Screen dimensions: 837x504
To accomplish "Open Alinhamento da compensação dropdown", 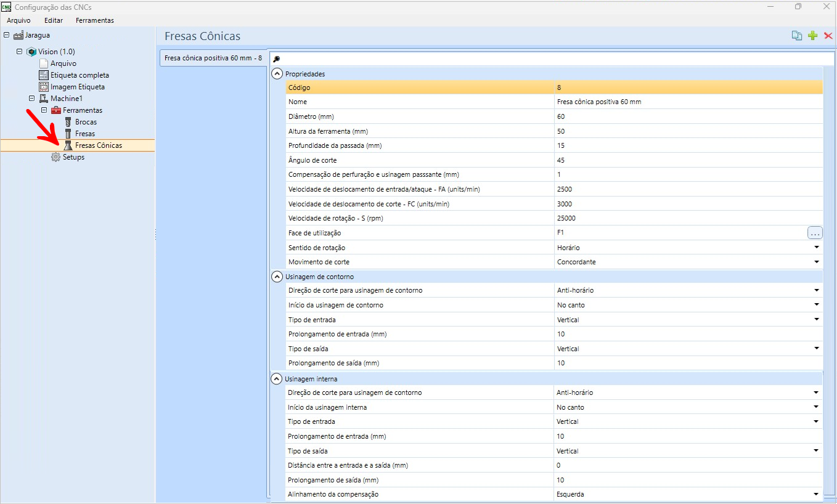I will coord(816,494).
